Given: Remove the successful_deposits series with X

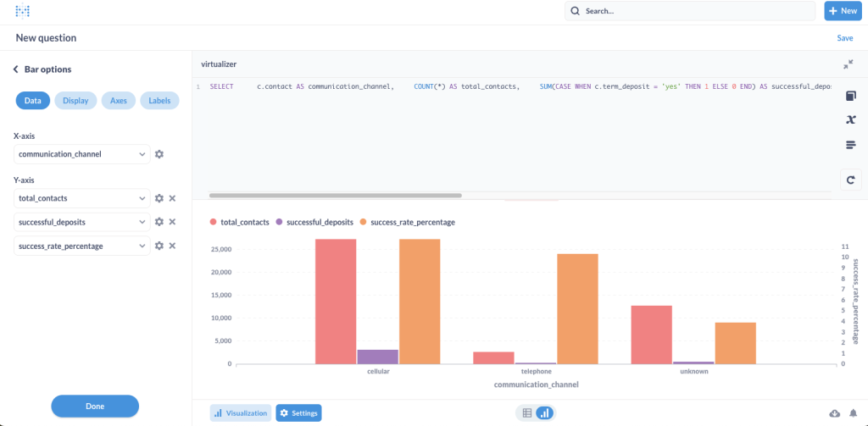Looking at the screenshot, I should 172,222.
